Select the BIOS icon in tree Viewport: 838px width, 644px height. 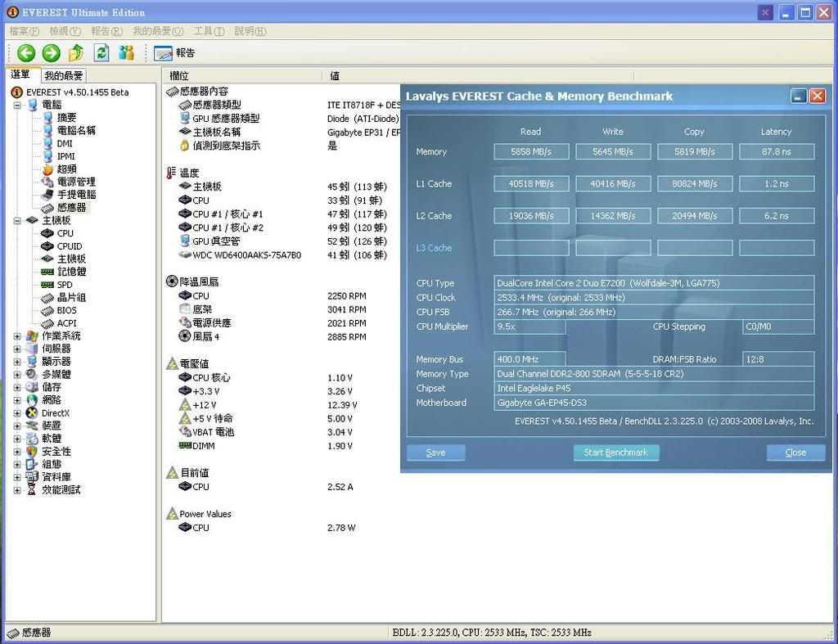[47, 310]
